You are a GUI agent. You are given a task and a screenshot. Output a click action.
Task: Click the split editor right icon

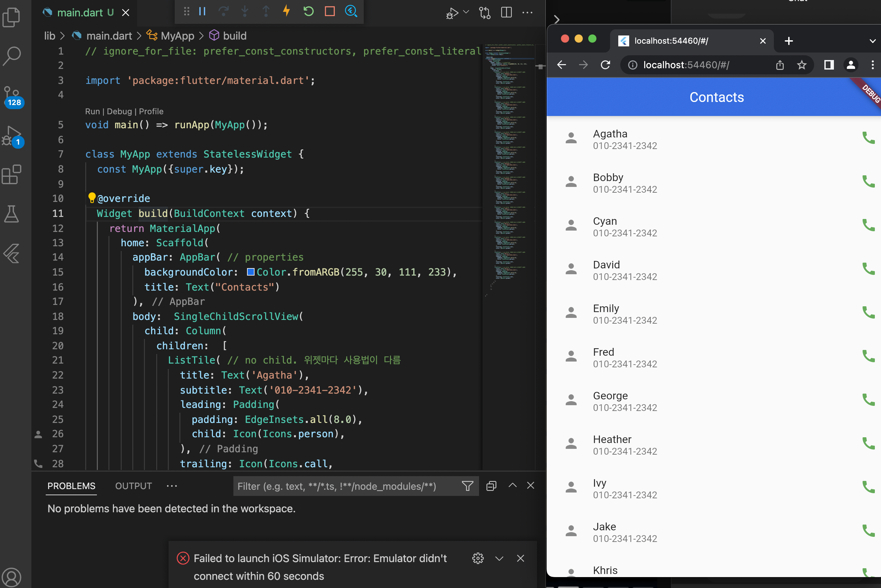pyautogui.click(x=506, y=12)
